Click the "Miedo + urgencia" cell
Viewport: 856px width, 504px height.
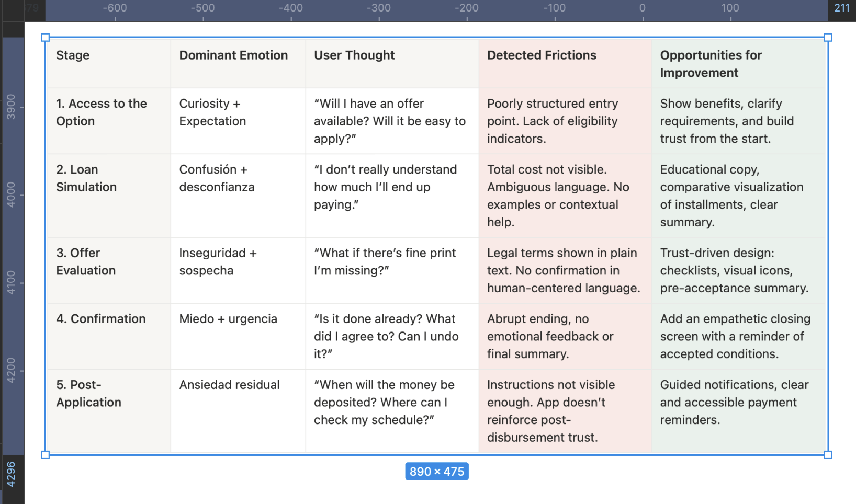pyautogui.click(x=228, y=319)
